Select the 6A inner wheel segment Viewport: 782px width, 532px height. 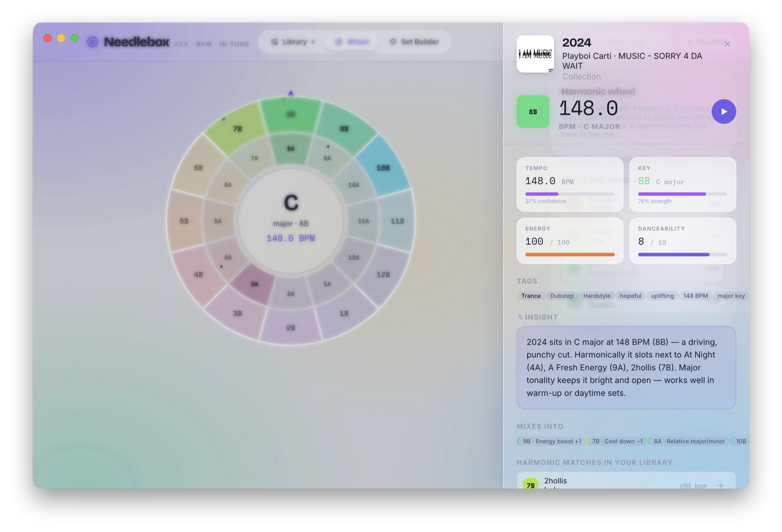pos(228,185)
